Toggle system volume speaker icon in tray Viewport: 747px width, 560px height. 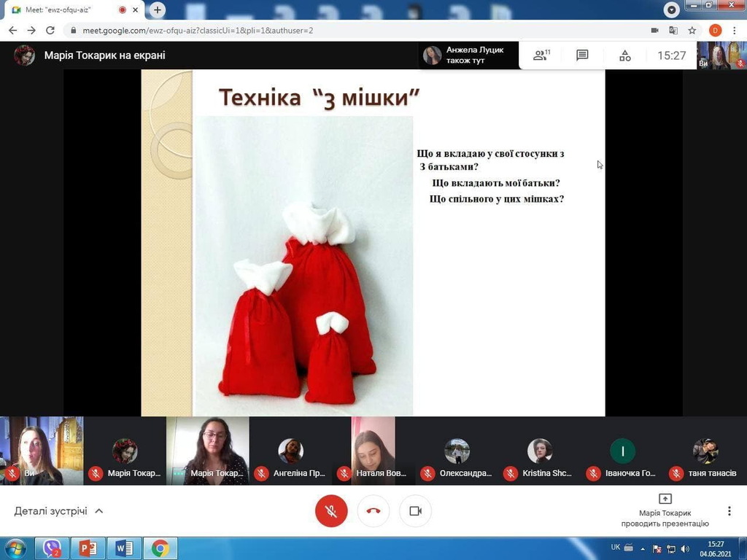coord(684,548)
